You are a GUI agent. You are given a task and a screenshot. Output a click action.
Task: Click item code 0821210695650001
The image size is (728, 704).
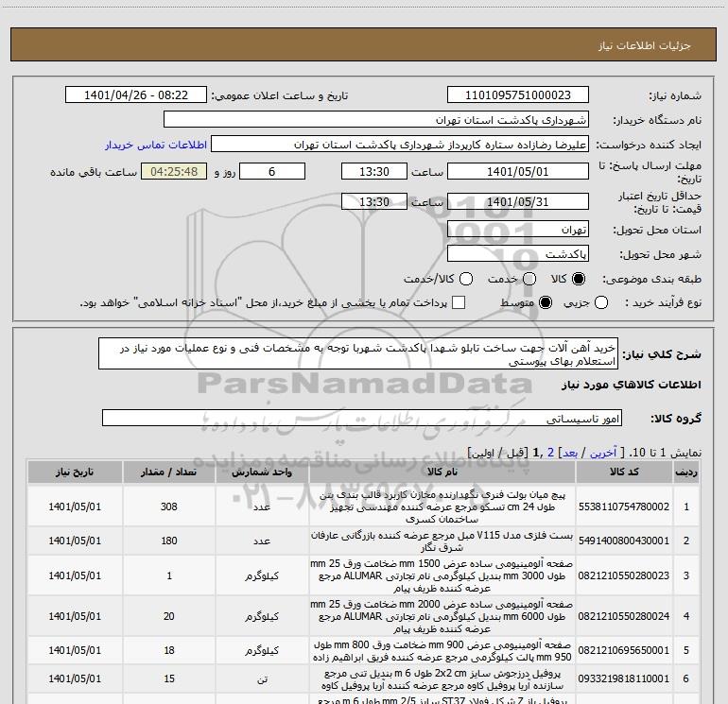[624, 651]
